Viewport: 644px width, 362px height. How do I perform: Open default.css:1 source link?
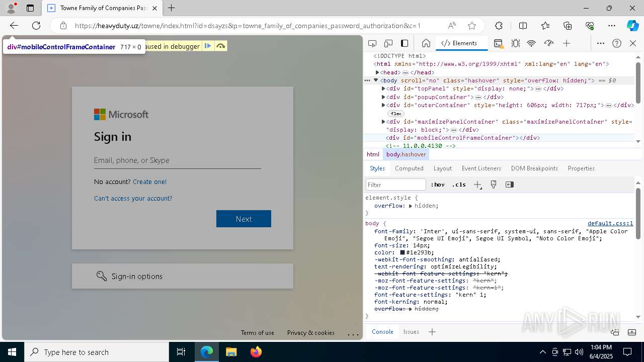610,223
